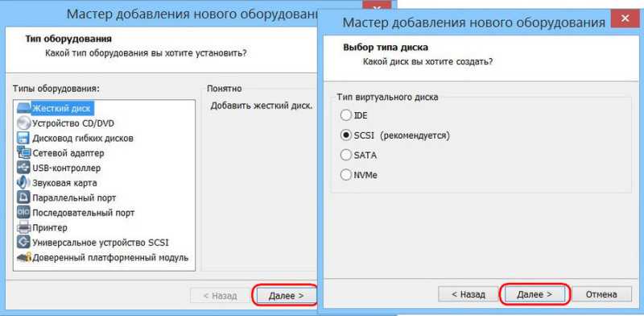
Task: Select the Звуковая карта speaker icon
Action: coord(24,183)
